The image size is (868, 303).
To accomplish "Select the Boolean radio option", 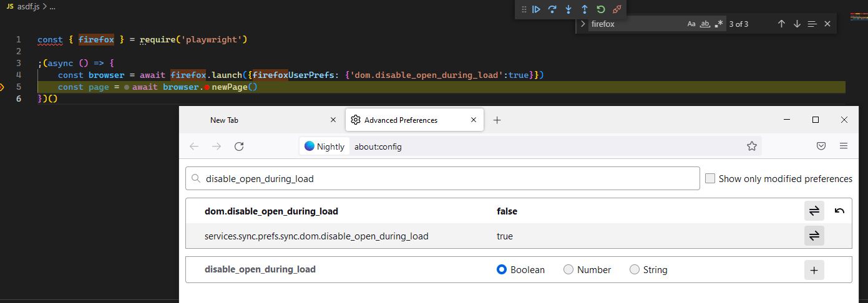I will tap(502, 270).
